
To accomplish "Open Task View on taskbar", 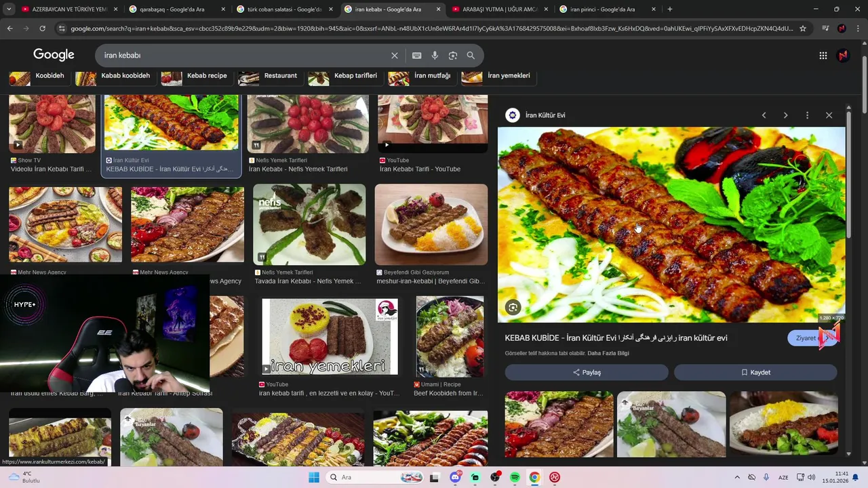I will coord(435,477).
